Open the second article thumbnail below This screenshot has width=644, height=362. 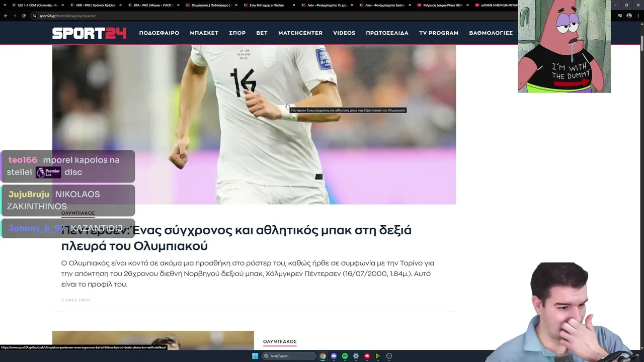[153, 340]
